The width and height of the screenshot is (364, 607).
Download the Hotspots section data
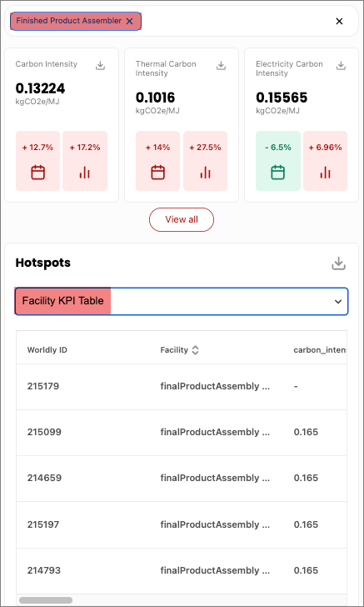[x=338, y=263]
